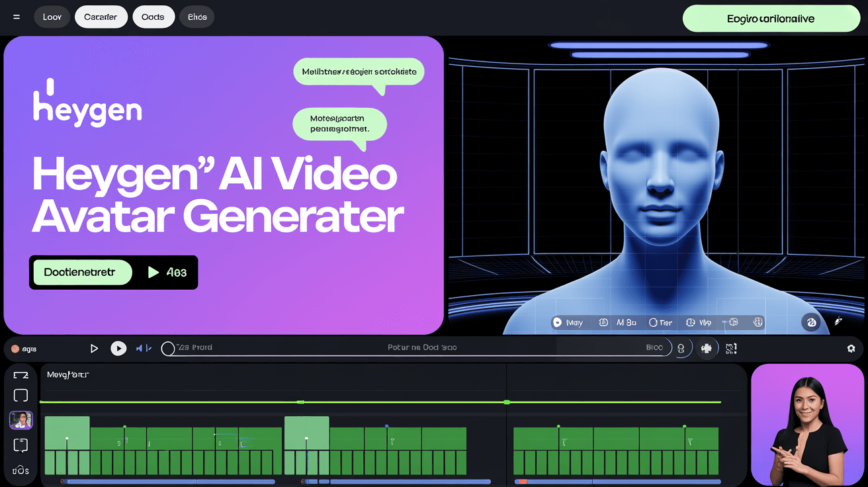Click the Vig icon in avatar toolbar

point(691,322)
